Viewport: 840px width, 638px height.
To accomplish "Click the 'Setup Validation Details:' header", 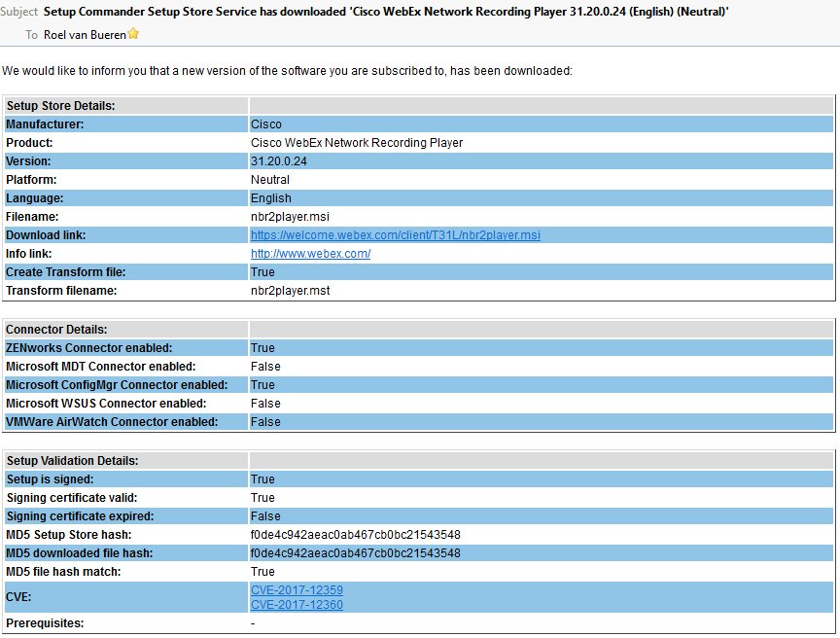I will tap(72, 461).
